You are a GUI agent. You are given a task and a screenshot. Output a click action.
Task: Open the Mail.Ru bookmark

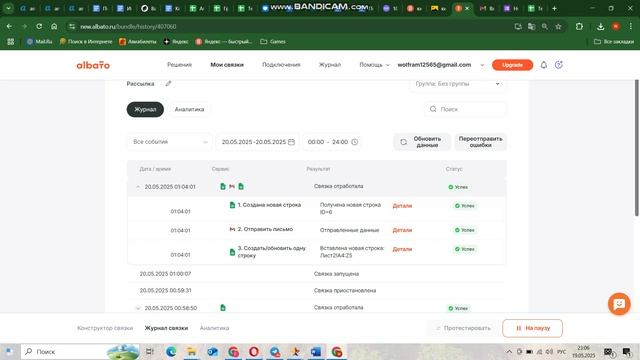(x=40, y=42)
